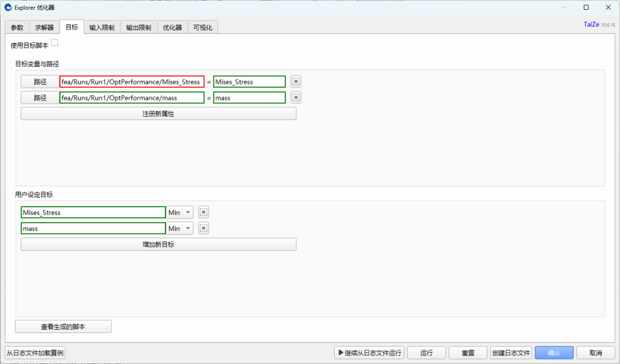
Task: Click the 注册新属性 button
Action: click(x=158, y=113)
